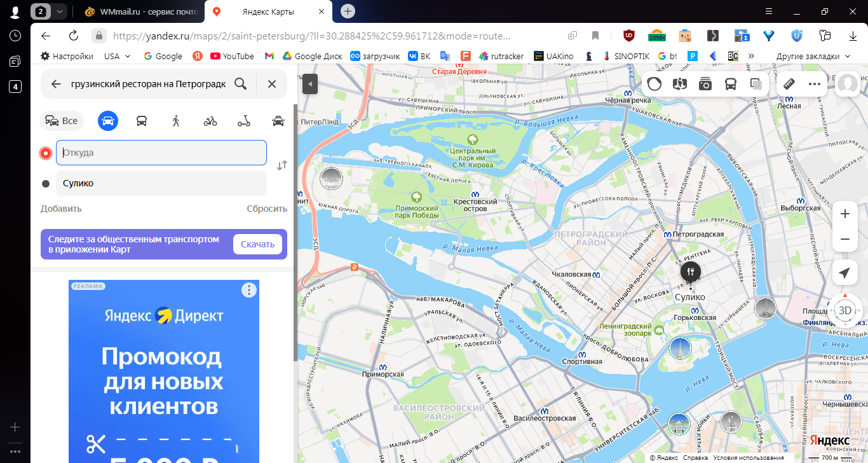
Task: Open street panoramas on the map
Action: tap(680, 84)
